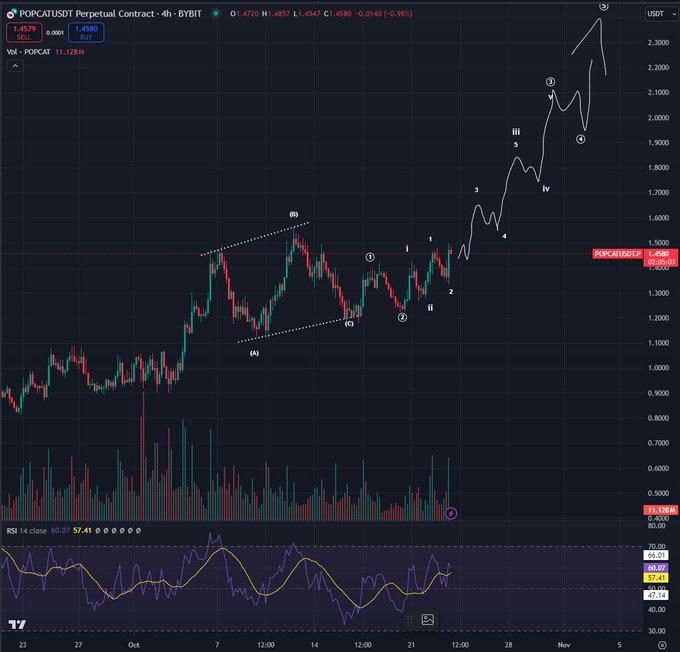Click the blue BUY 1.4580 button

pos(86,32)
